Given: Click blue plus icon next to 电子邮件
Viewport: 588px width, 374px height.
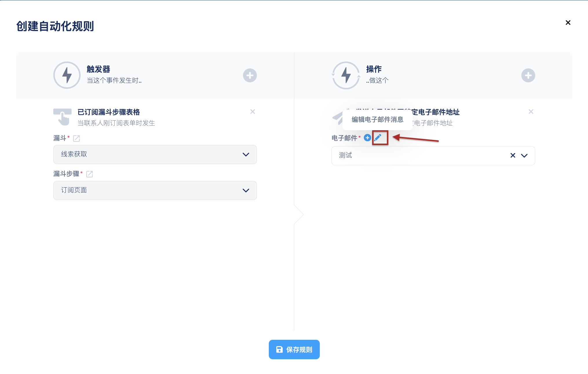Looking at the screenshot, I should tap(367, 138).
